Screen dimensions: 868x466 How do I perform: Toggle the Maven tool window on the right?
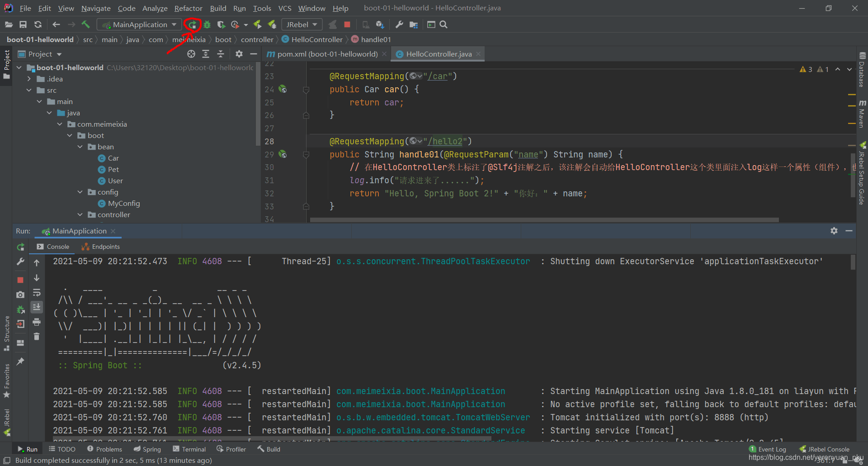point(862,114)
